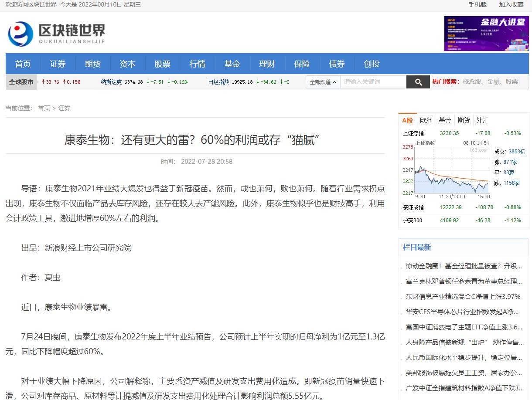Click the author line 作者：夏虫
This screenshot has height=400, width=532.
coord(41,278)
